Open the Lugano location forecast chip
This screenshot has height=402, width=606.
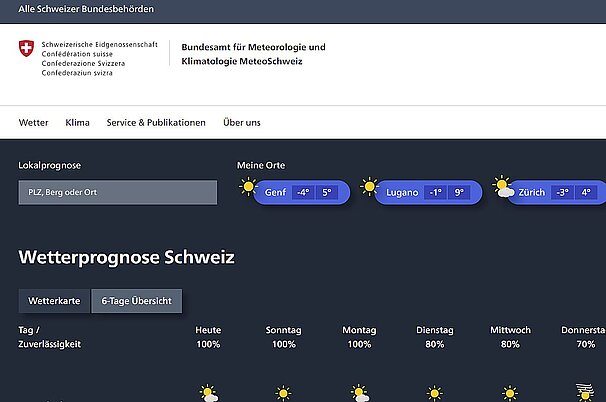426,192
